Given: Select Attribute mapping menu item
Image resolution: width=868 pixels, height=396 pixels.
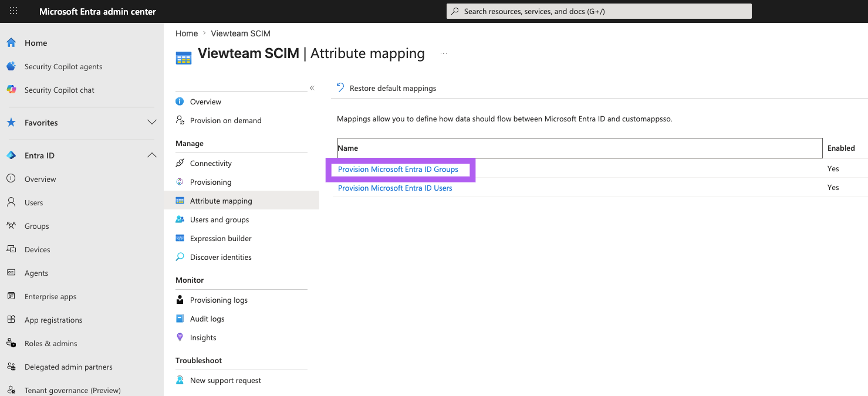Looking at the screenshot, I should (241, 201).
